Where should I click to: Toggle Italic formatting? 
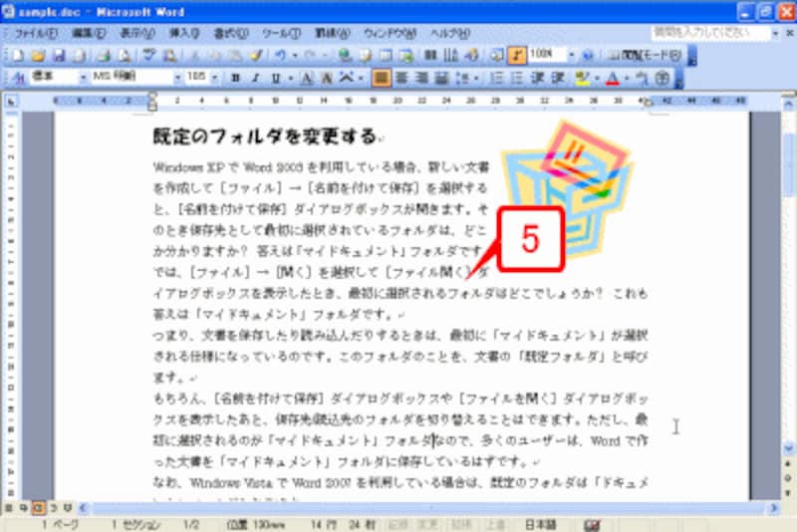pos(255,78)
